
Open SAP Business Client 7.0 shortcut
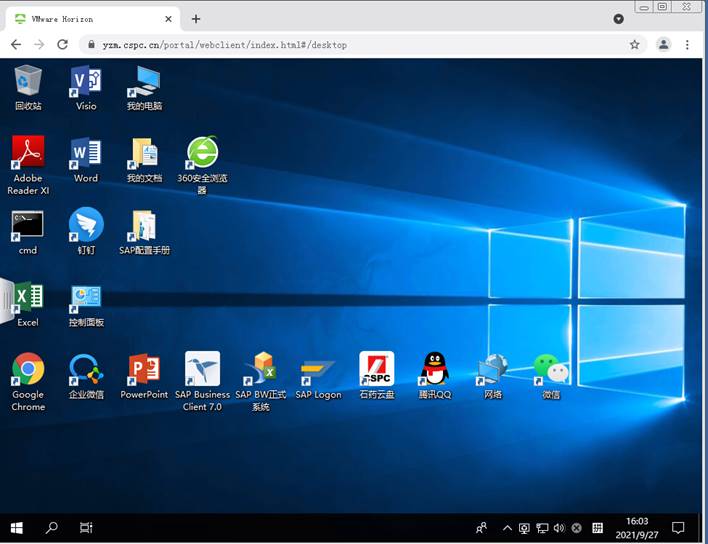(x=202, y=382)
